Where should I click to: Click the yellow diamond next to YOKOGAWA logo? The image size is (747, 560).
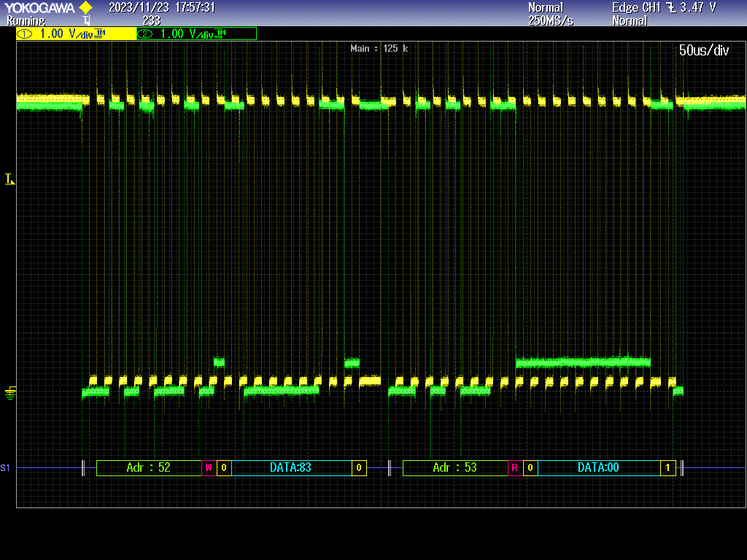pyautogui.click(x=84, y=9)
